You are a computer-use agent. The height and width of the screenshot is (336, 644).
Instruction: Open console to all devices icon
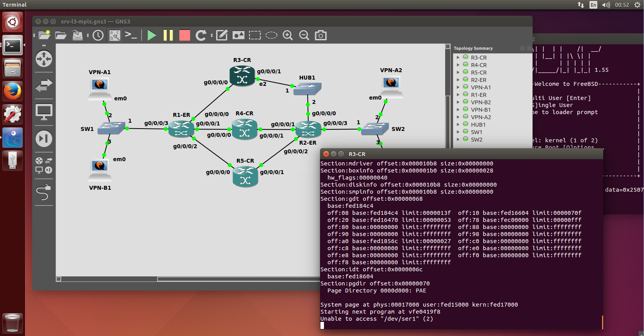(131, 35)
